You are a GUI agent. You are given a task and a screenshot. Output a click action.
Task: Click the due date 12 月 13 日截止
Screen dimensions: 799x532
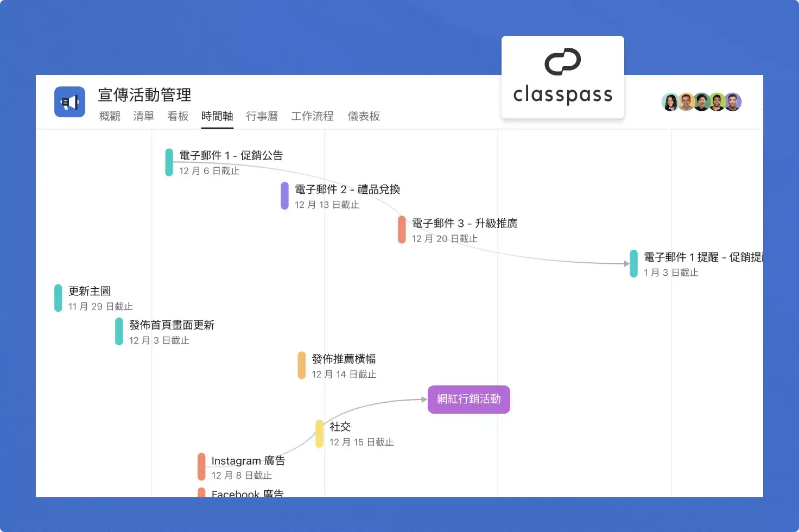pos(327,205)
